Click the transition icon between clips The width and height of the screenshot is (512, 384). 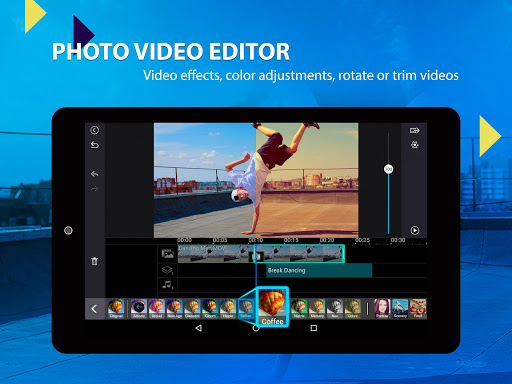point(256,256)
